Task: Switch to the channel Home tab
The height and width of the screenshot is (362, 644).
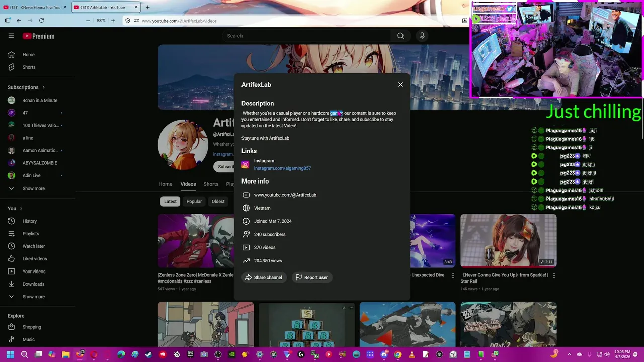Action: click(x=166, y=184)
